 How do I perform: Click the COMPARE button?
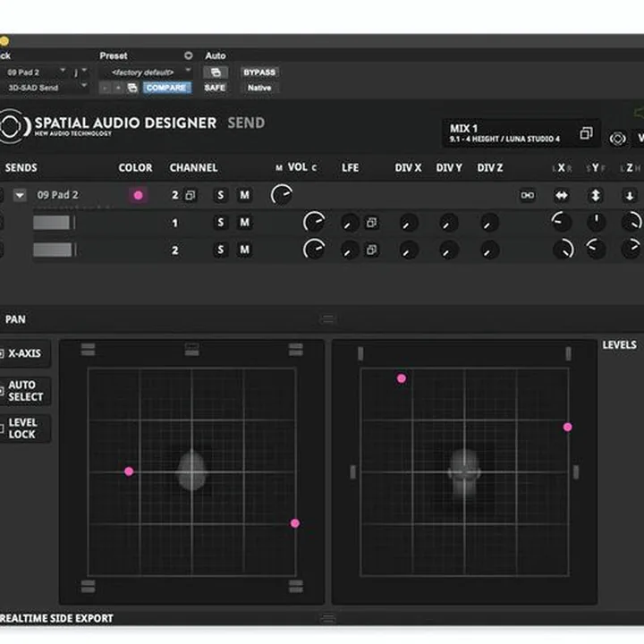[166, 88]
